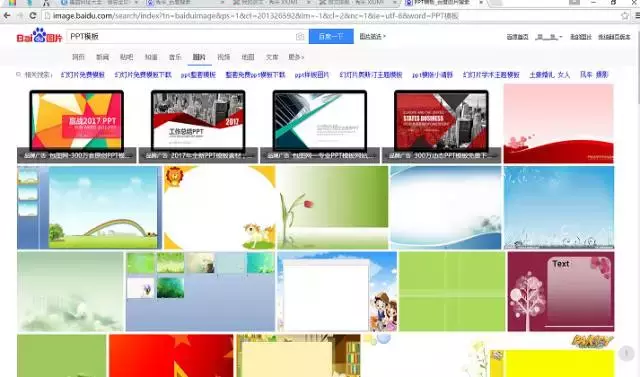Go back with the browser back arrow
This screenshot has width=640, height=377.
[x=7, y=16]
